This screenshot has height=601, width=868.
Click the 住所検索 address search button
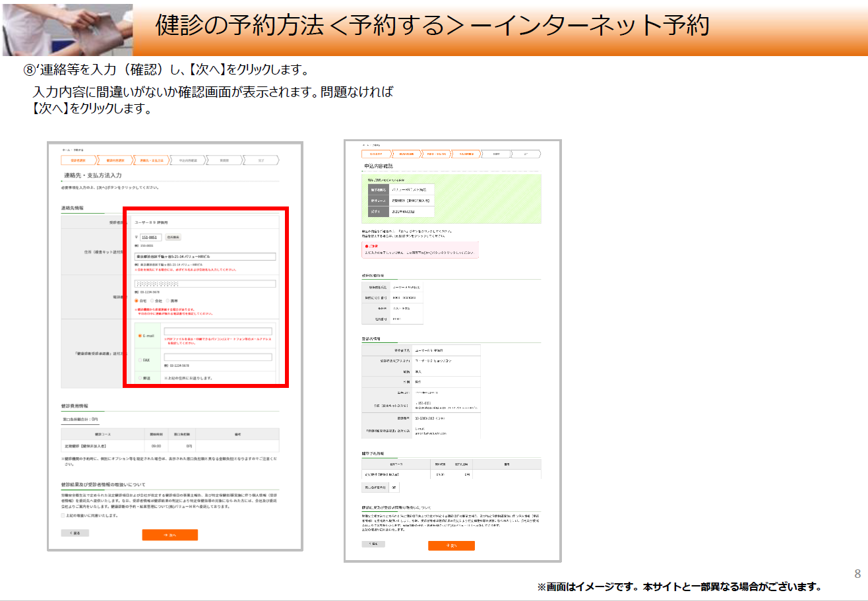173,237
